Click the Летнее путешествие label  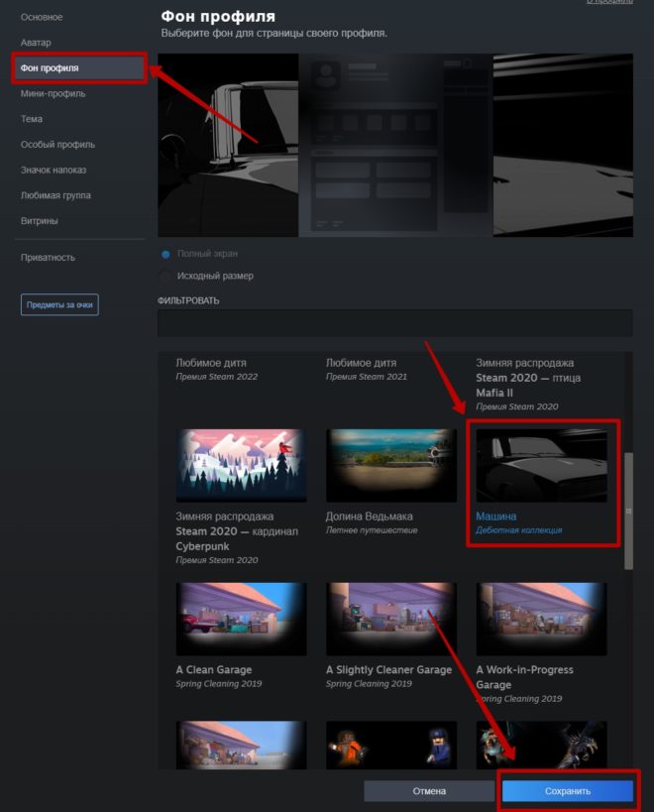372,530
